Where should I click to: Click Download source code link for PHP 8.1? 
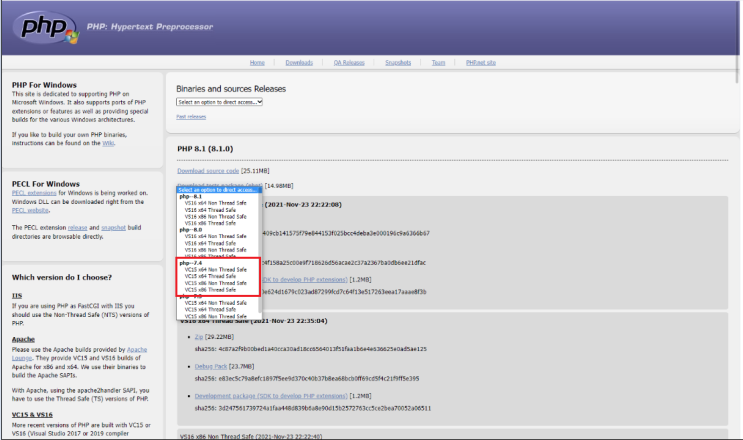click(208, 171)
